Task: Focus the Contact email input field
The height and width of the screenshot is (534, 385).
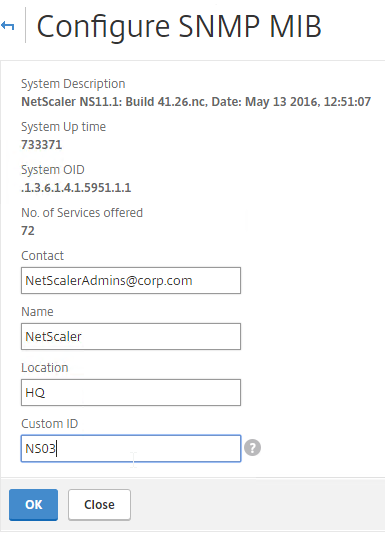Action: click(x=131, y=281)
